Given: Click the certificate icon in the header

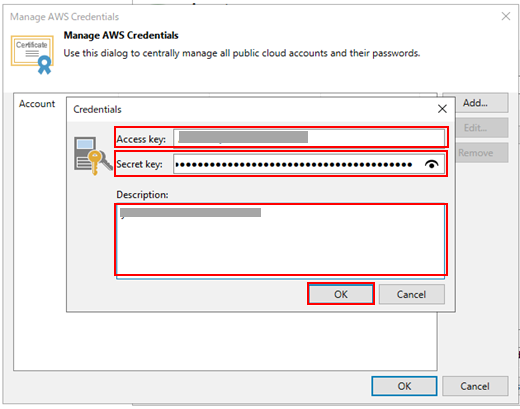Looking at the screenshot, I should click(32, 55).
